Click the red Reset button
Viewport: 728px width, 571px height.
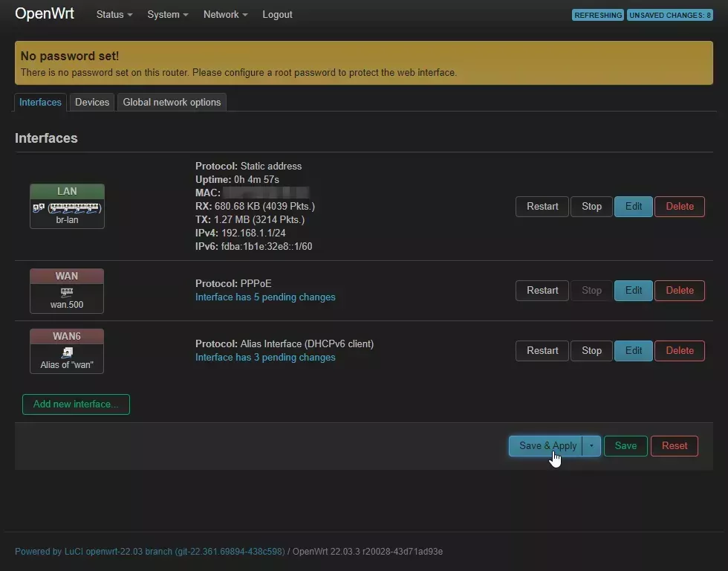[x=675, y=446]
